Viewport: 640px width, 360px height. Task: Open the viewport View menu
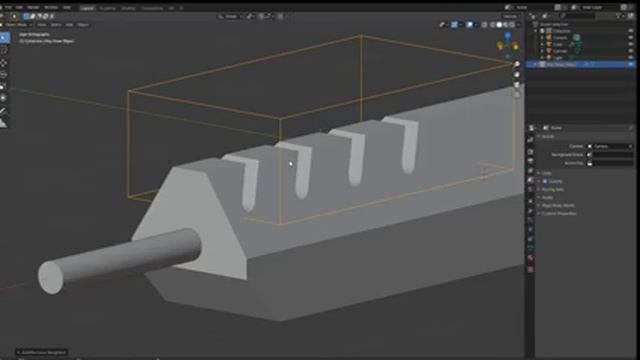tap(42, 25)
